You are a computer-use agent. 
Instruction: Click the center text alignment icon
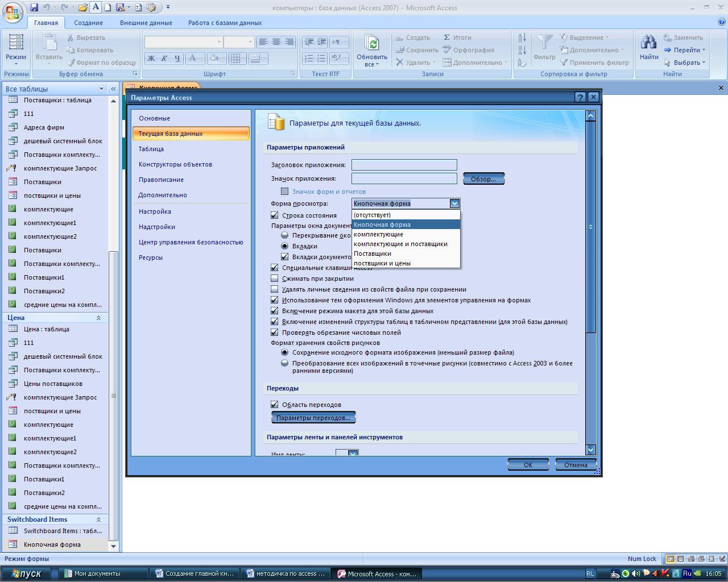[276, 42]
